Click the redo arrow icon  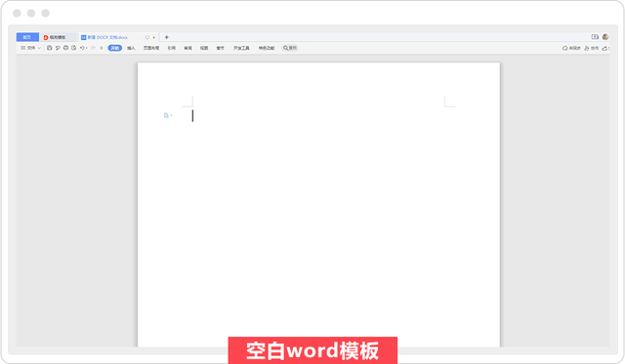tap(93, 48)
